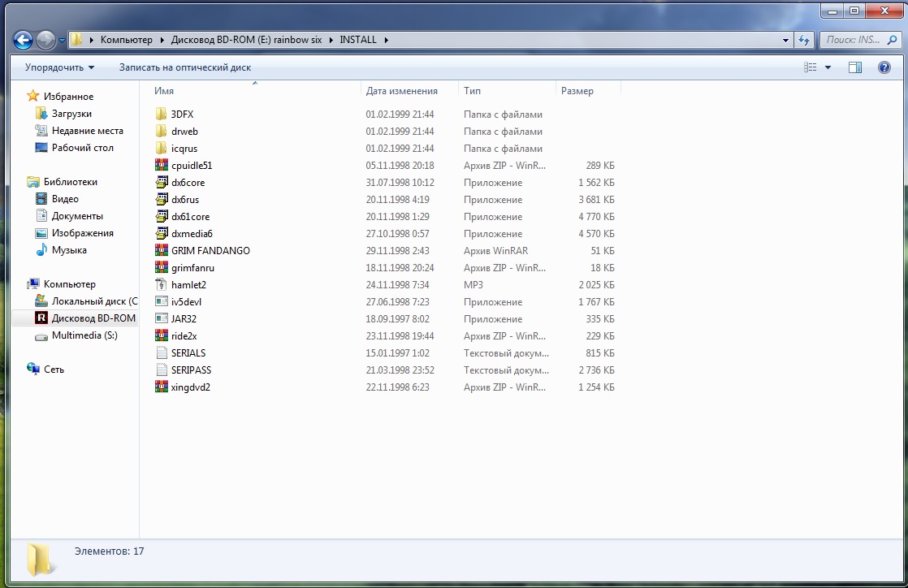This screenshot has height=588, width=908.
Task: Select the dx61core application icon
Action: pos(161,217)
